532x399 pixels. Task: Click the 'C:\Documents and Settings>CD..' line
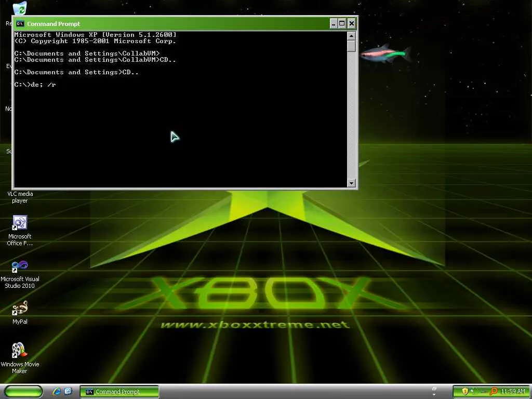76,72
